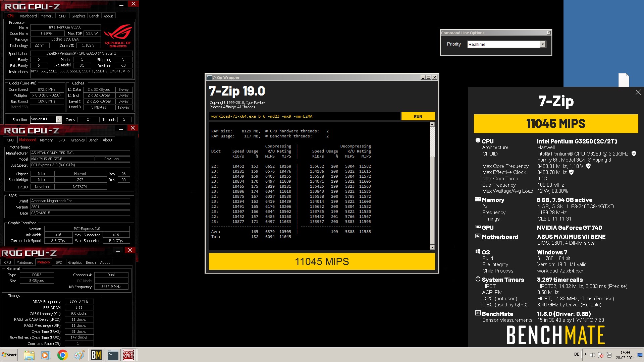Open the Socket #1 selection dropdown
The image size is (644, 362).
59,119
